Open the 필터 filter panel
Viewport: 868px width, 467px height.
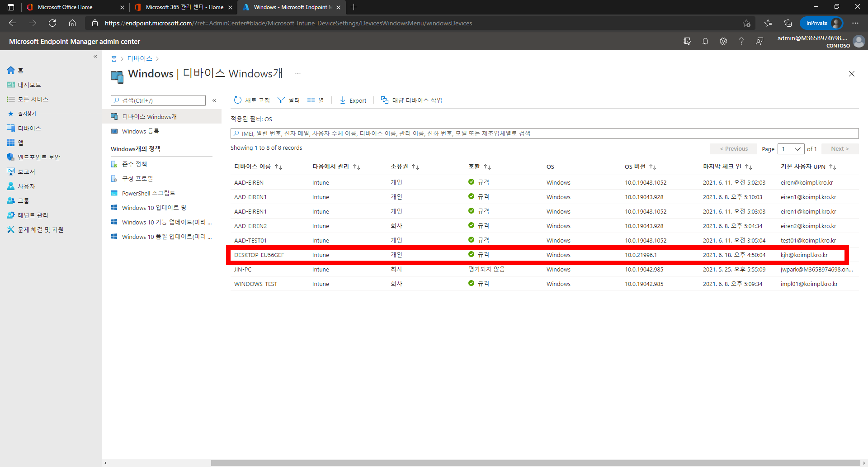[x=288, y=100]
